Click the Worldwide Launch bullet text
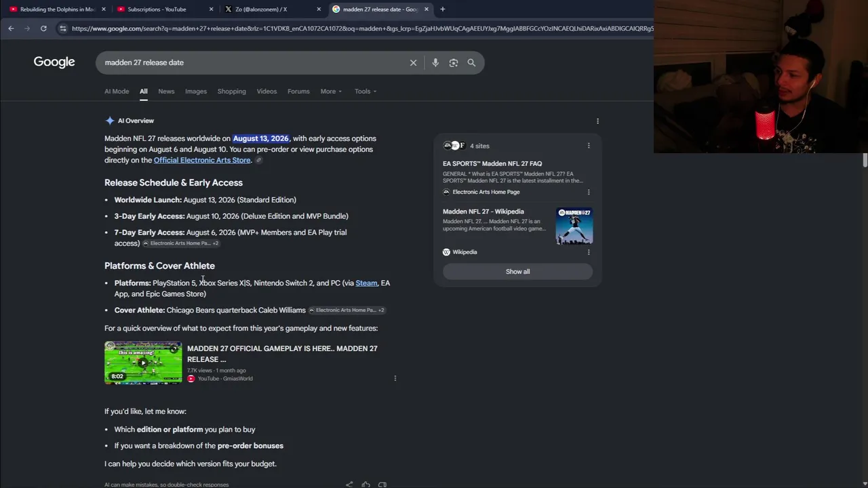The width and height of the screenshot is (868, 488). 205,200
